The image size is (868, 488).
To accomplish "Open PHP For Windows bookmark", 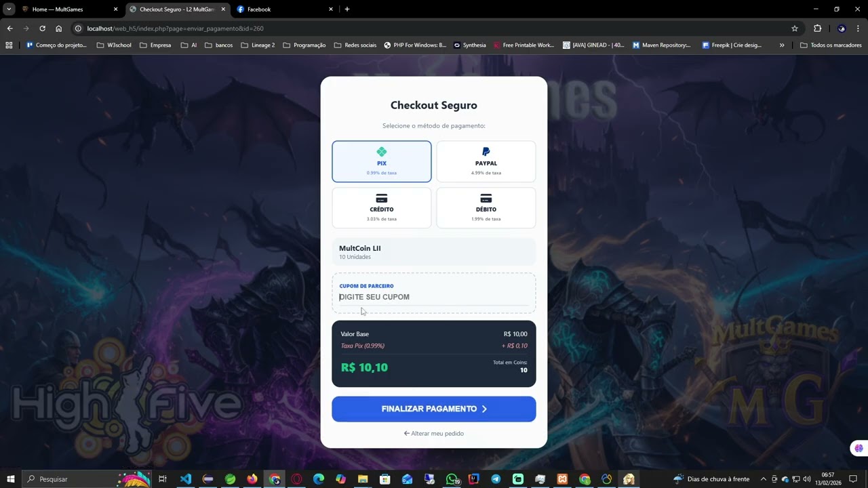I will (415, 45).
